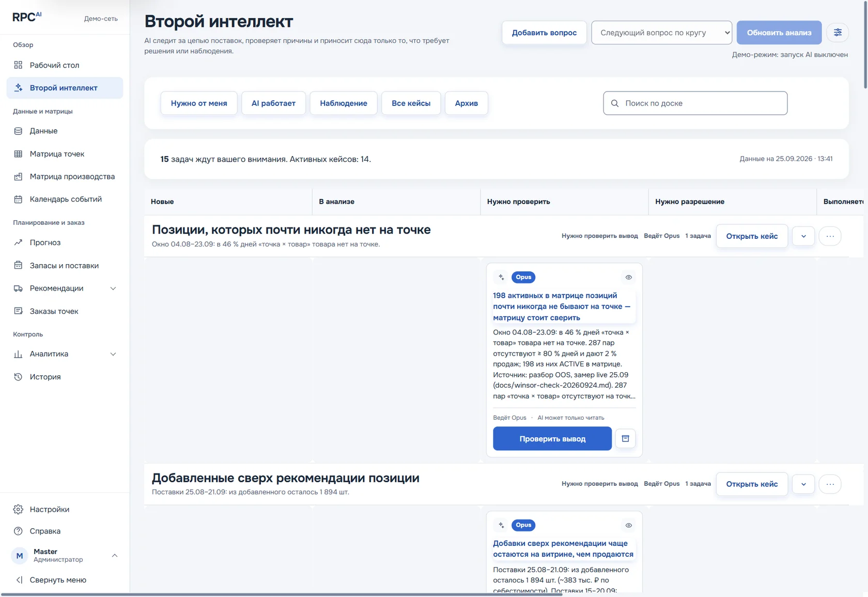868x597 pixels.
Task: Toggle watch eye on Добавки сверх рекомендации card
Action: [x=629, y=525]
